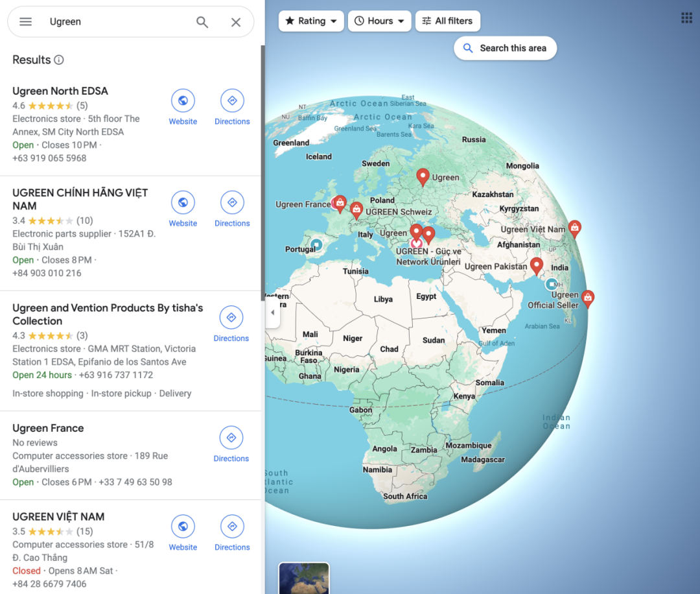The image size is (700, 594).
Task: Open the Ugreen and Vention Products result
Action: point(108,315)
